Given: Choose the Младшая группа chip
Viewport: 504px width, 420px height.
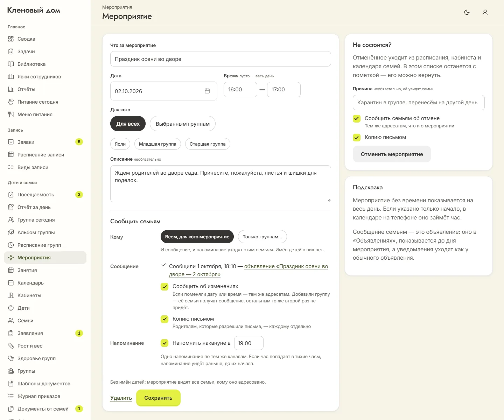Looking at the screenshot, I should [x=157, y=144].
